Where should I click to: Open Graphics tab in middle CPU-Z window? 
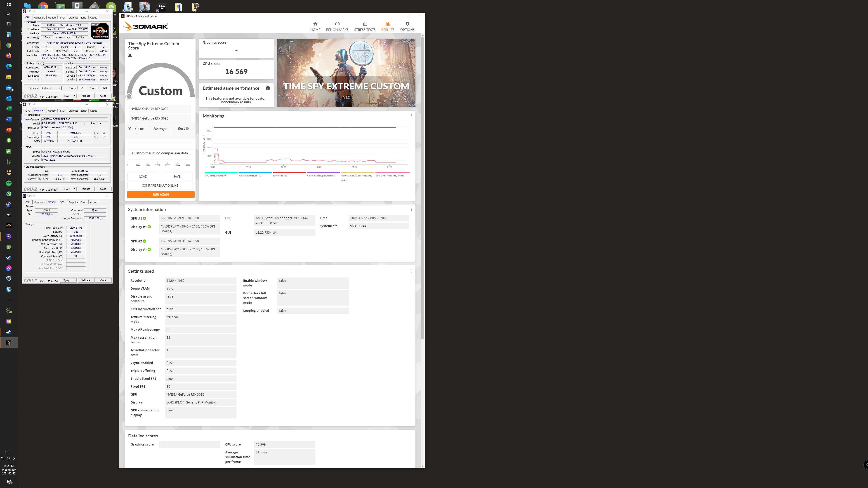pos(73,111)
